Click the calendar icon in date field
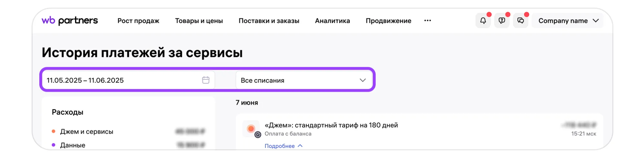644x158 pixels. point(206,80)
